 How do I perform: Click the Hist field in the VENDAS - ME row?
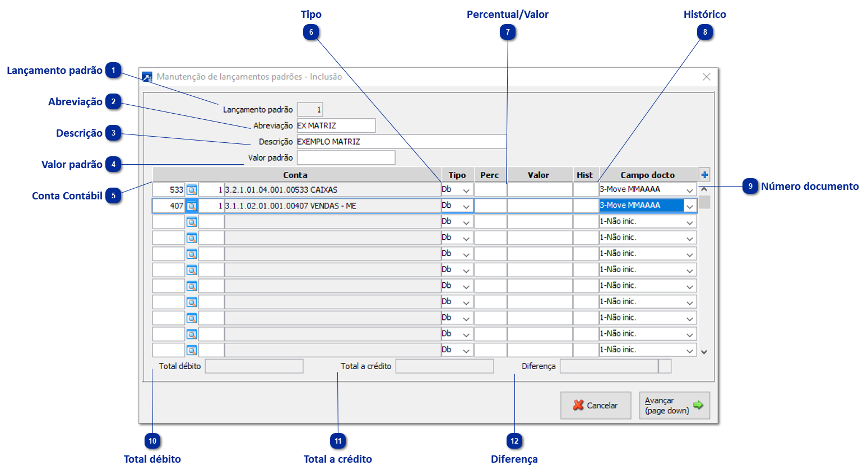586,206
